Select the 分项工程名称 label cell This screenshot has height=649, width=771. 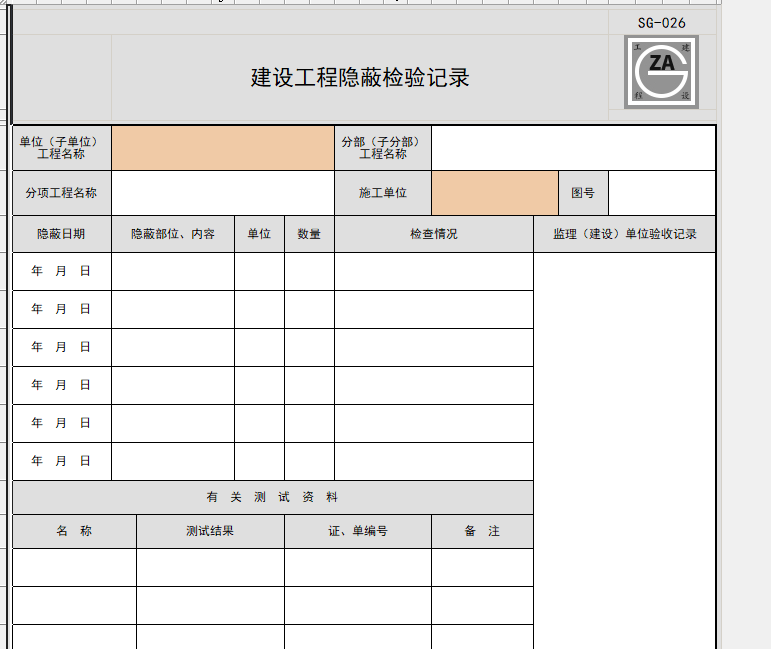pyautogui.click(x=62, y=193)
